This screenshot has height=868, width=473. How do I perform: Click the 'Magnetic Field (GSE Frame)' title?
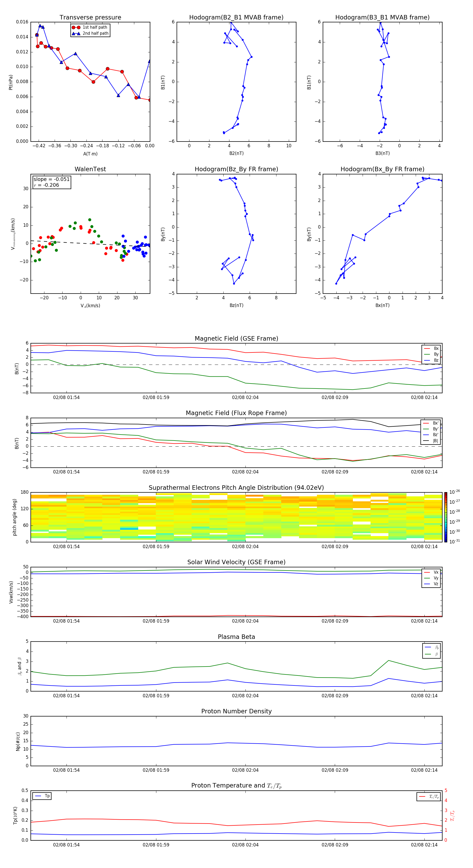point(236,339)
